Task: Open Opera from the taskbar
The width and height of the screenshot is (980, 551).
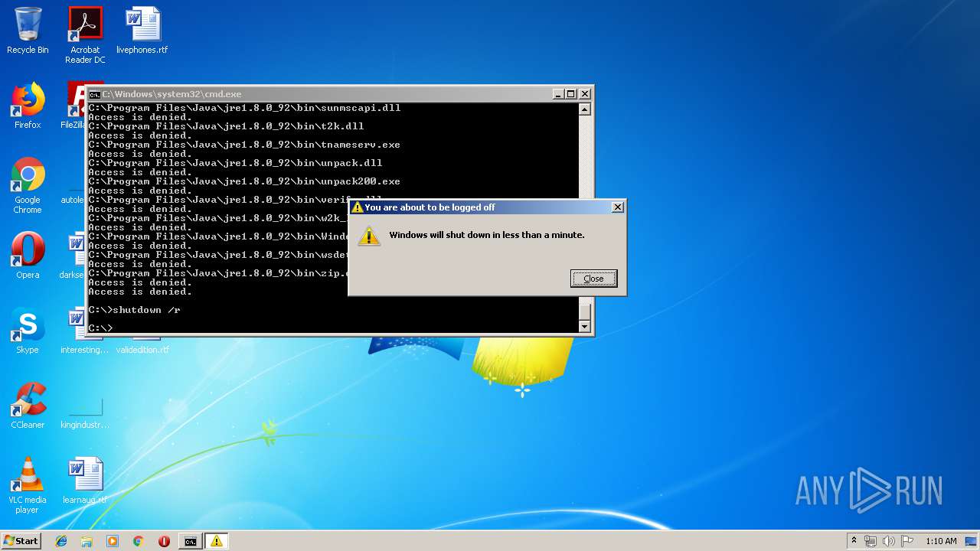Action: [x=164, y=541]
